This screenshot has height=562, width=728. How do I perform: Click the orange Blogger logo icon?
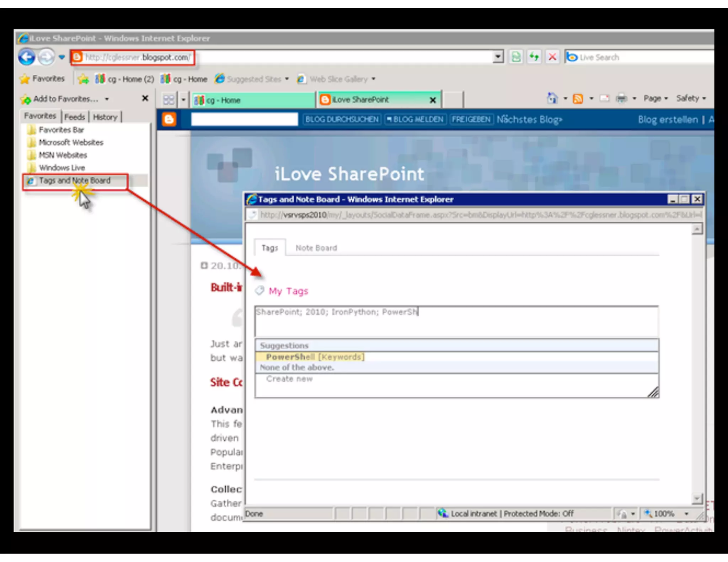169,119
